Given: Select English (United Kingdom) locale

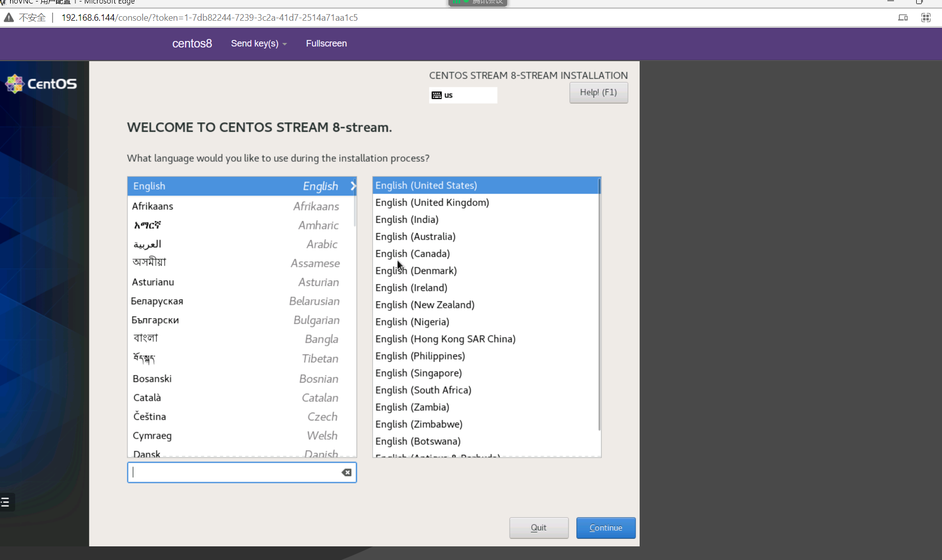Looking at the screenshot, I should [485, 203].
